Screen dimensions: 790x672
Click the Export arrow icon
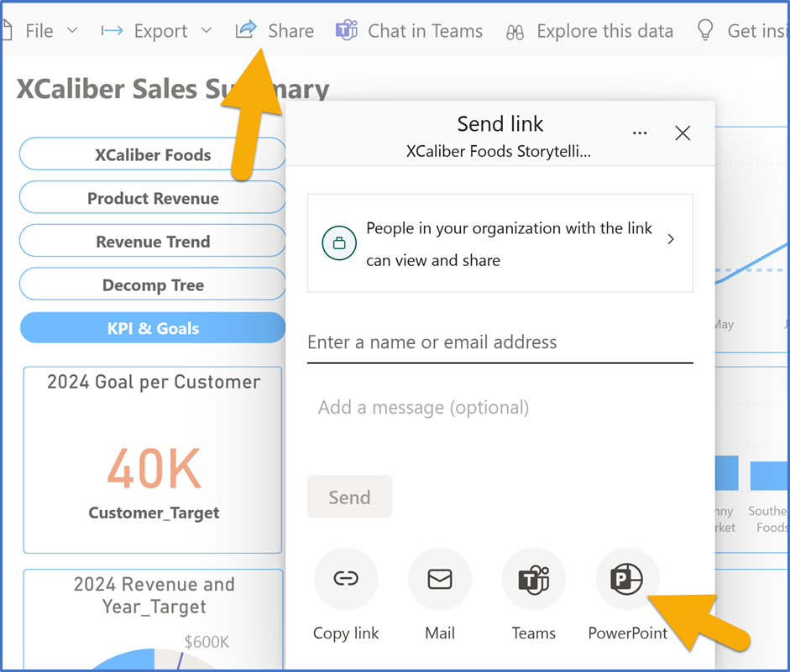pos(112,31)
